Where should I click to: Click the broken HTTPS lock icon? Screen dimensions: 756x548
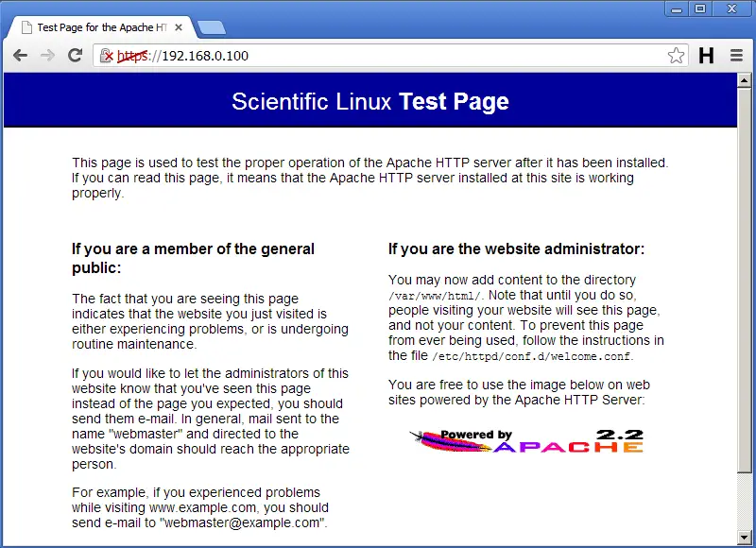(x=107, y=56)
